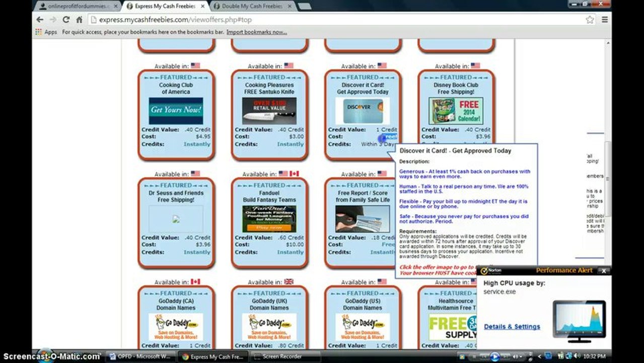Click the service.exe process name
Viewport: 644px width, 363px height.
pyautogui.click(x=499, y=292)
